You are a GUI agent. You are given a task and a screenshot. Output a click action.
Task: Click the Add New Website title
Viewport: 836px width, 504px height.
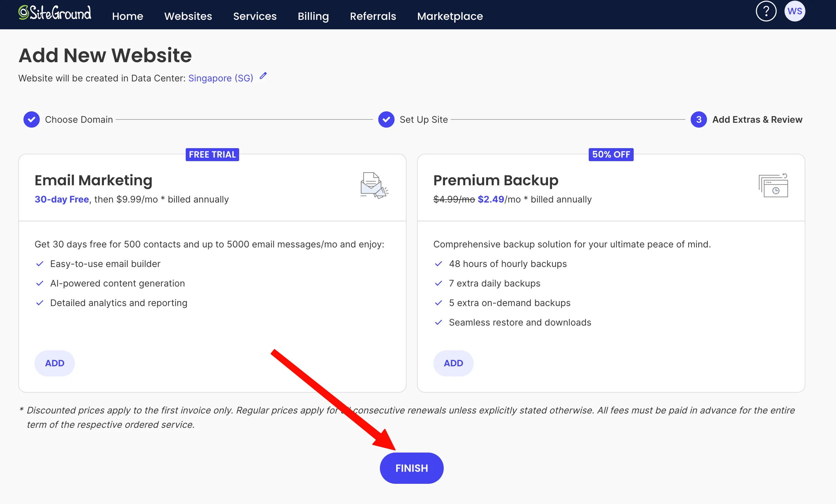(x=105, y=55)
